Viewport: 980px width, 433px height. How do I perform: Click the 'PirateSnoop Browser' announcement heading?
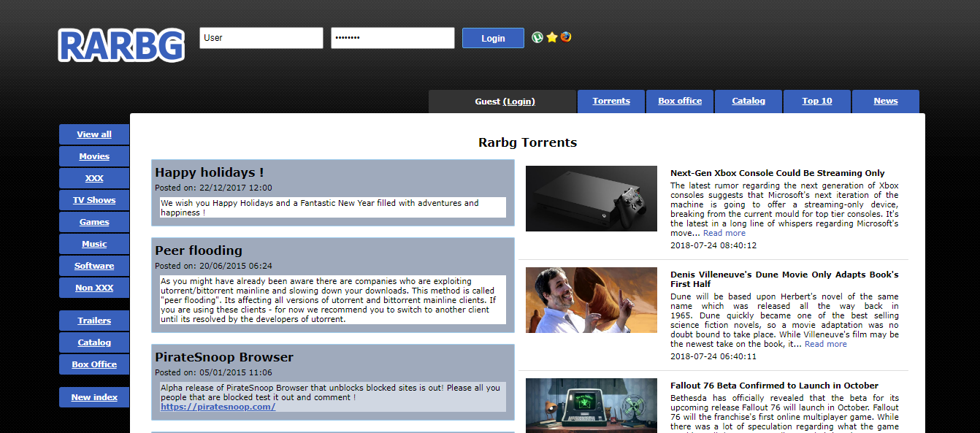pyautogui.click(x=224, y=357)
